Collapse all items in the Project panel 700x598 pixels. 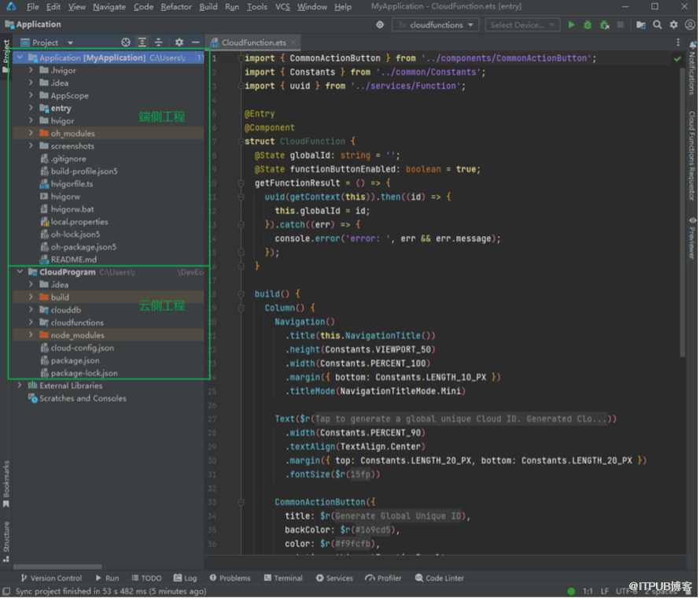click(158, 42)
